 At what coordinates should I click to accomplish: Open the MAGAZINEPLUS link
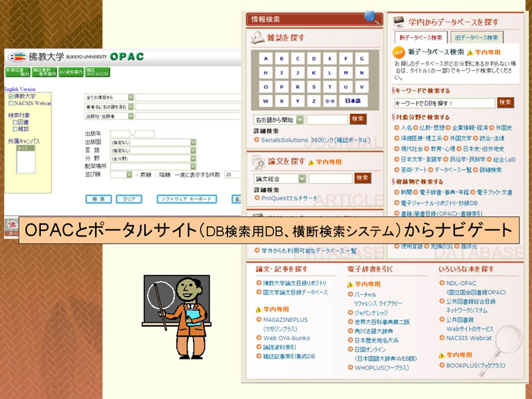[x=285, y=320]
